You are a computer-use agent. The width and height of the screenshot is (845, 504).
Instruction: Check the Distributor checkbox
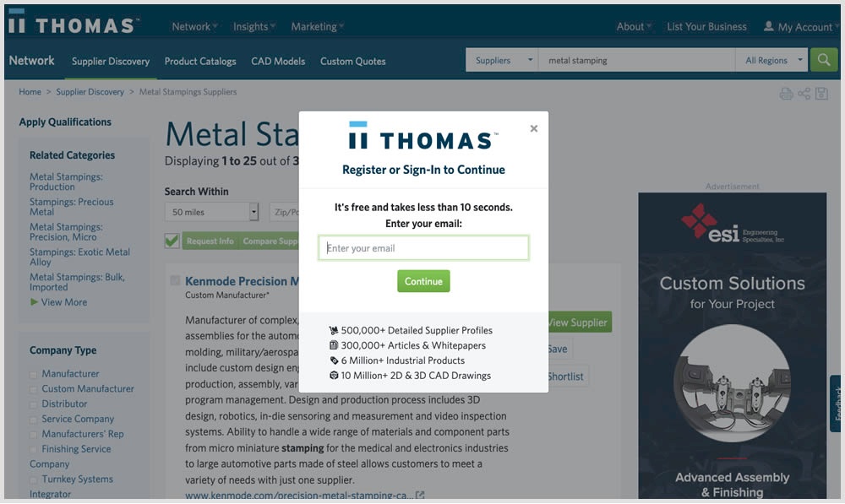(34, 404)
